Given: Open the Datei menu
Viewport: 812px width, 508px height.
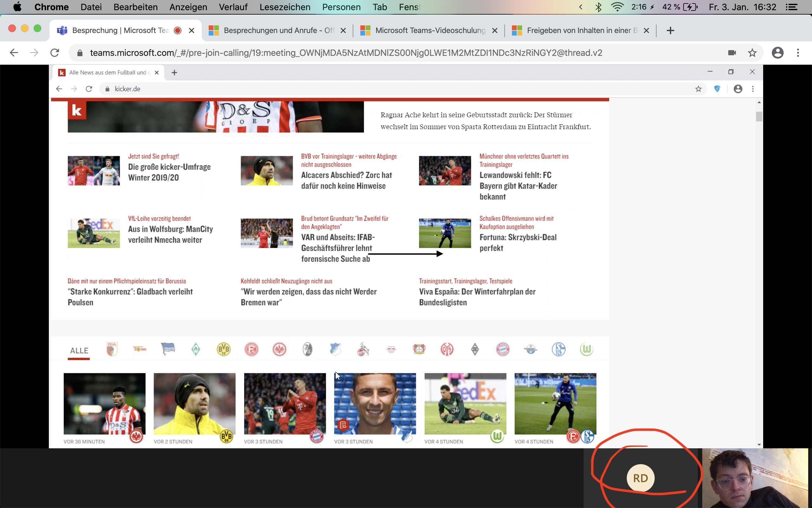Looking at the screenshot, I should click(91, 7).
